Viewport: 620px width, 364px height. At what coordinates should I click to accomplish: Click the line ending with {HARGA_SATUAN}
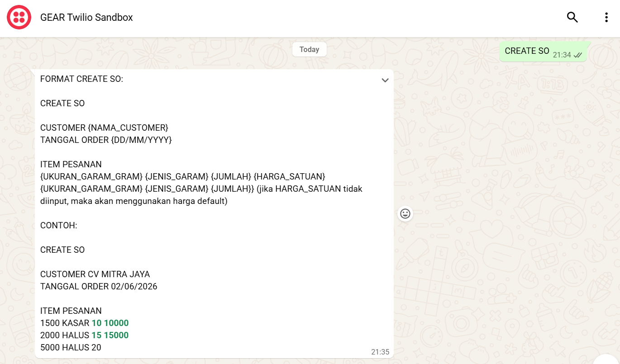(183, 176)
